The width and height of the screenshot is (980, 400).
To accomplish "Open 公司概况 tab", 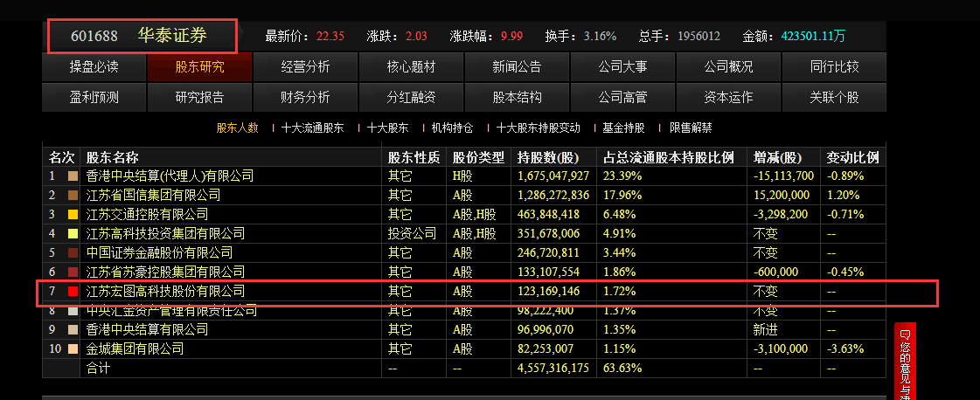I will pyautogui.click(x=728, y=66).
